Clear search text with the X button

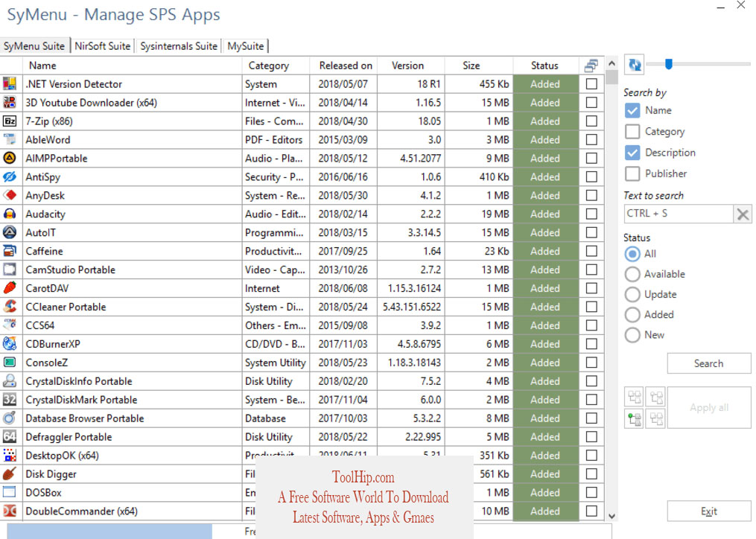(x=743, y=214)
